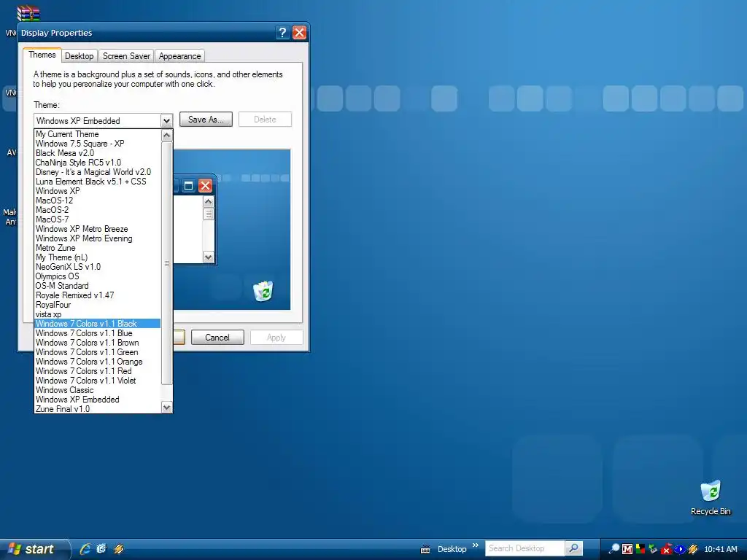Click the Help question mark button

tap(282, 32)
